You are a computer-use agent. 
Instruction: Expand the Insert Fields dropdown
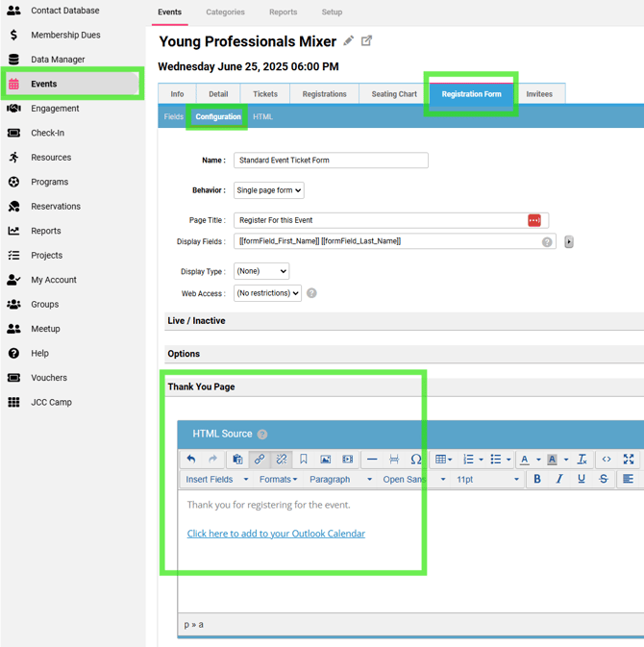coord(216,479)
